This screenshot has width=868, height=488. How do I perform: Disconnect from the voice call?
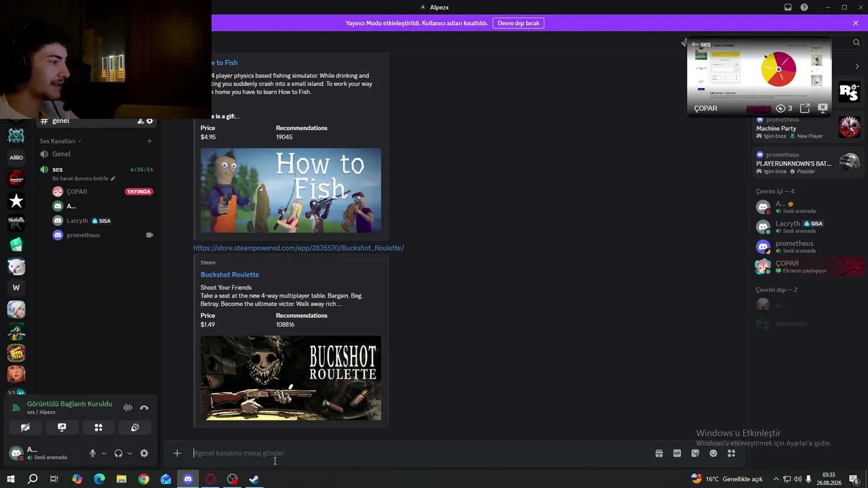point(144,407)
